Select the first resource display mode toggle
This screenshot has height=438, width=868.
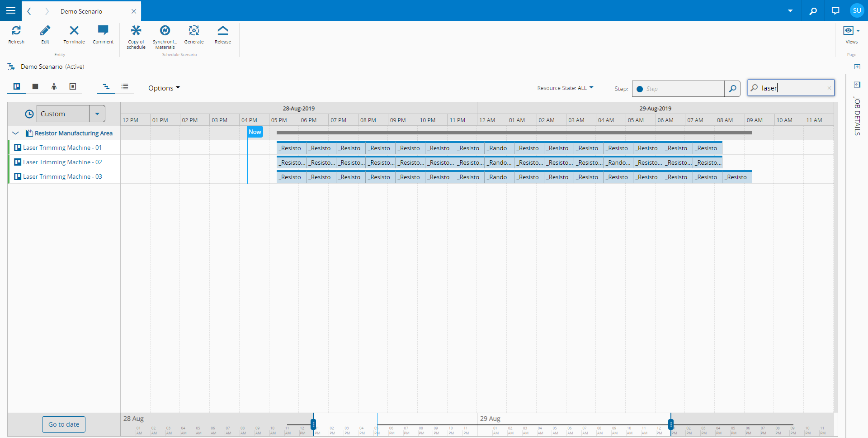(17, 86)
